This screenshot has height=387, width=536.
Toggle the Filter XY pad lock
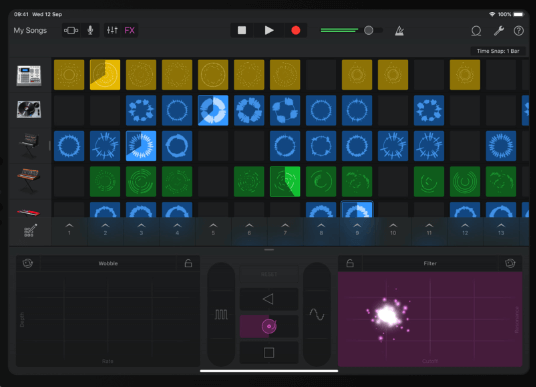(x=350, y=263)
